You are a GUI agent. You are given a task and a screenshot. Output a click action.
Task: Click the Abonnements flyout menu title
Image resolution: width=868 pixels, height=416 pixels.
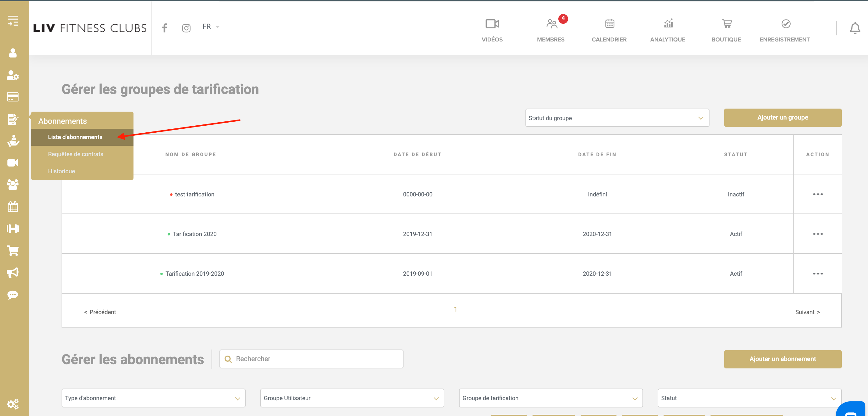coord(62,121)
